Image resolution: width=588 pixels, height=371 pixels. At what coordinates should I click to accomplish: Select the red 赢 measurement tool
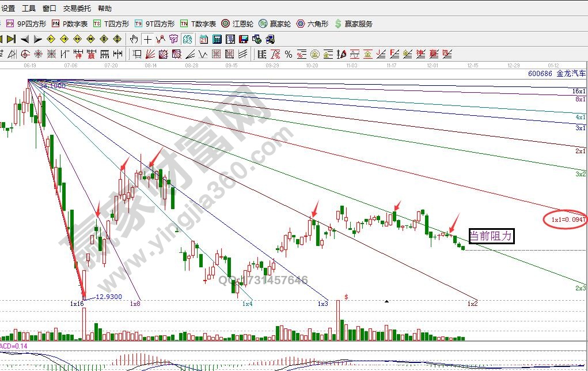(91, 54)
